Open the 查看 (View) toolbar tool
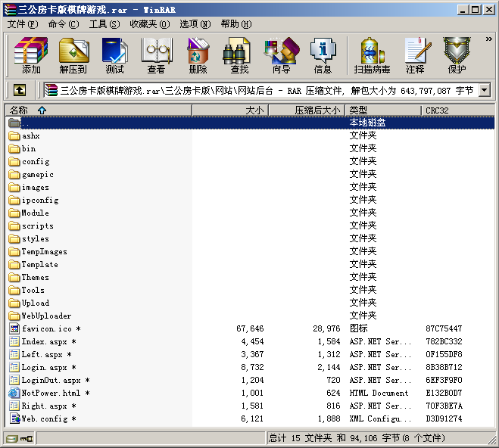The width and height of the screenshot is (499, 448). click(x=156, y=55)
